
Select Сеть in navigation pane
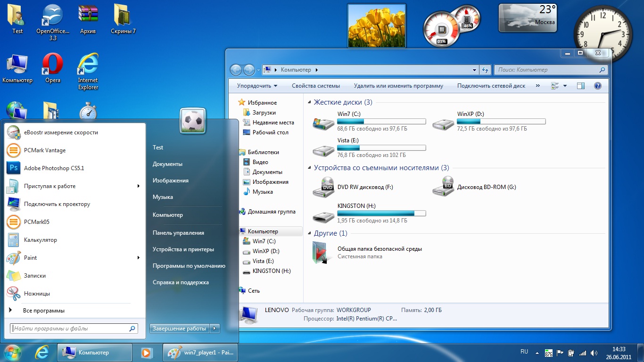[x=254, y=291]
